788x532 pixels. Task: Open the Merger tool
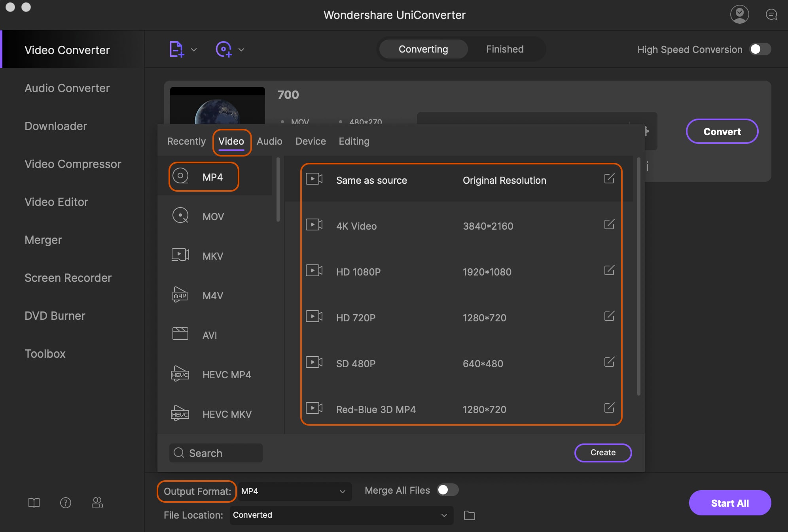(x=43, y=240)
